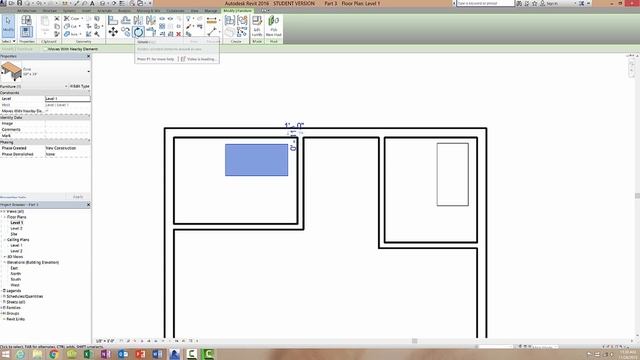
Task: Click the Join geometry tool
Action: [71, 34]
